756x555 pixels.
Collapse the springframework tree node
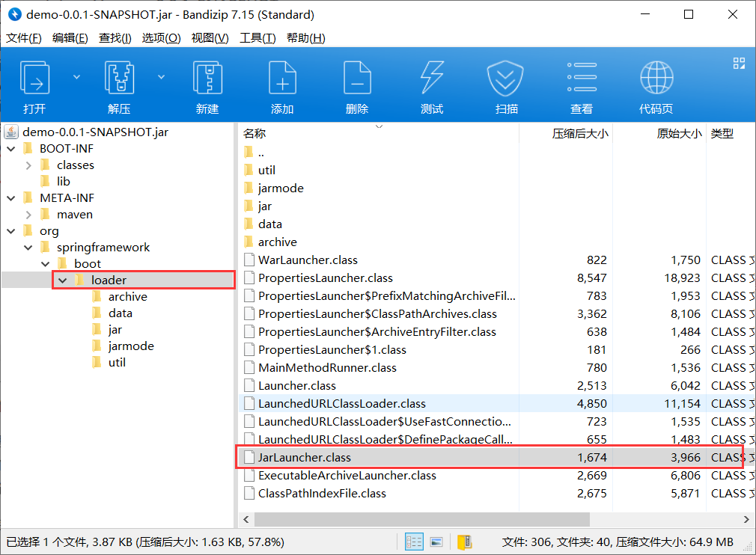(x=28, y=248)
